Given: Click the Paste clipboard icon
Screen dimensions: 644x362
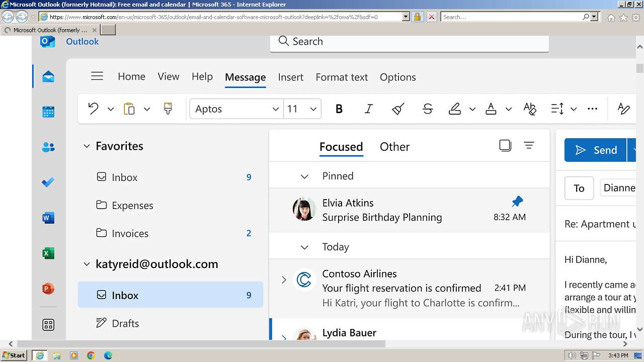Looking at the screenshot, I should (x=129, y=109).
